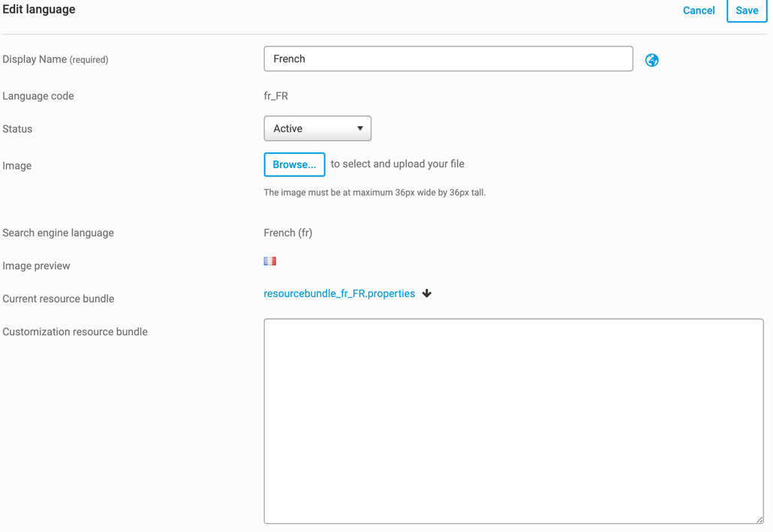Click the Edit language heading
Screen dimensions: 773x532
pos(39,10)
